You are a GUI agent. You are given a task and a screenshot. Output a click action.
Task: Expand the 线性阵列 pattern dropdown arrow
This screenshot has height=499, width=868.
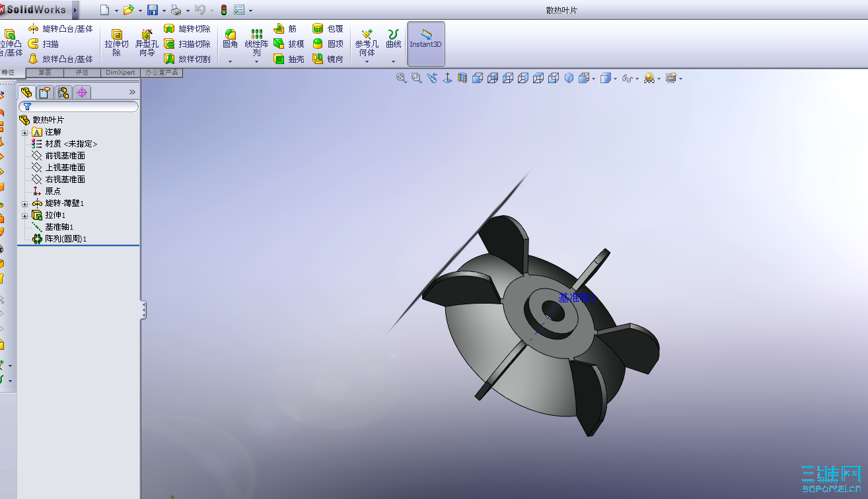[257, 61]
